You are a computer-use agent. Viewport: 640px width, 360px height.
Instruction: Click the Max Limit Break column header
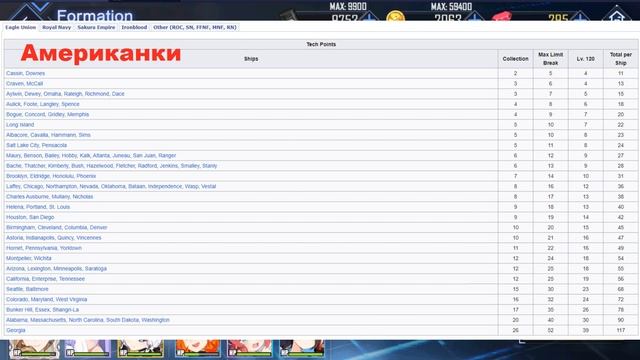pos(550,59)
